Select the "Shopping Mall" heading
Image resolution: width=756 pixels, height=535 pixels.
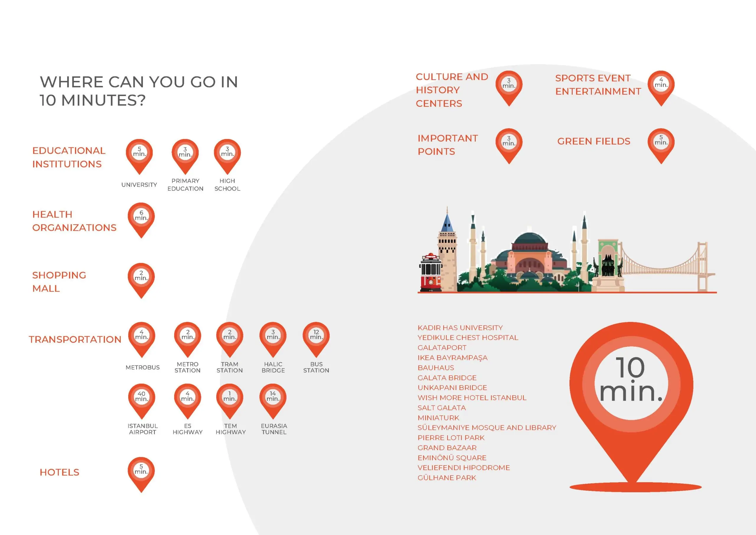pos(59,282)
